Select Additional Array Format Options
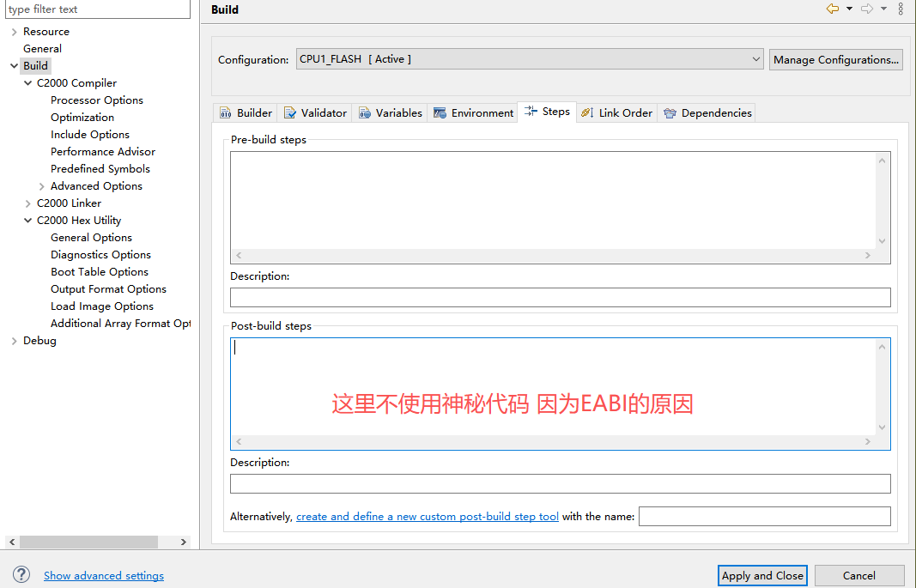The width and height of the screenshot is (916, 588). [120, 324]
